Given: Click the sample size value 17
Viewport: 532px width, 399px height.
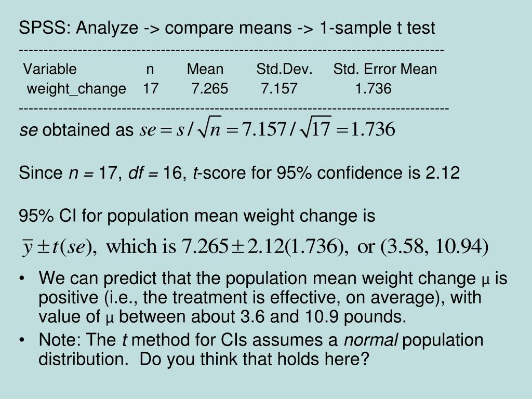Looking at the screenshot, I should click(151, 88).
